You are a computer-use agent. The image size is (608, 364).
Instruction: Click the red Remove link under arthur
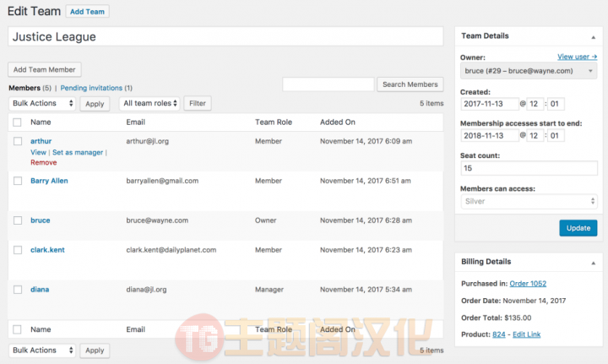[43, 162]
